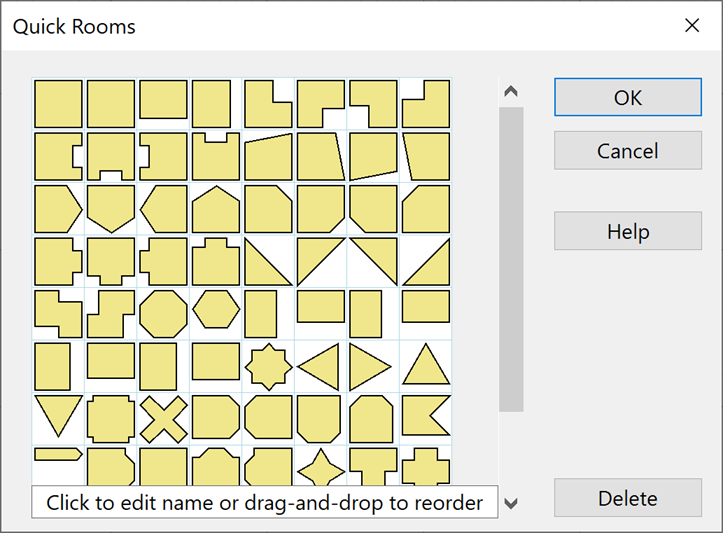Choose the eight-point star room shape
Viewport: 723px width, 533px height.
[x=268, y=366]
